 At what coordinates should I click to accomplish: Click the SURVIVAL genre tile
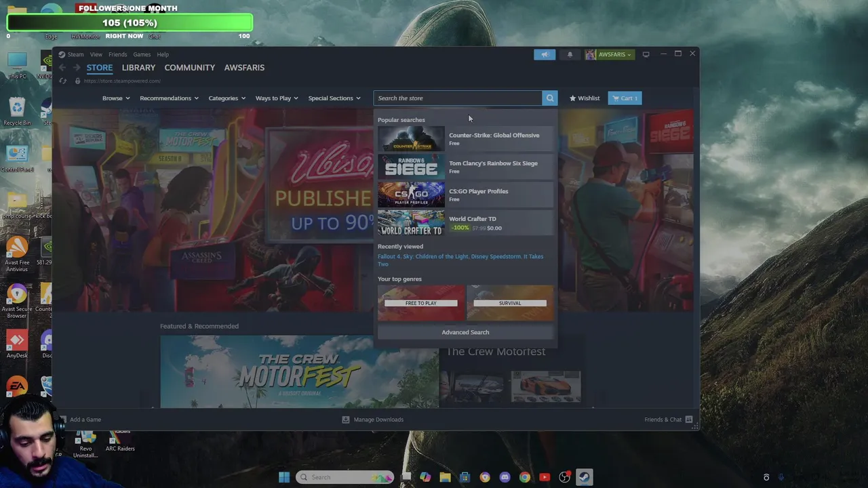[x=510, y=302]
